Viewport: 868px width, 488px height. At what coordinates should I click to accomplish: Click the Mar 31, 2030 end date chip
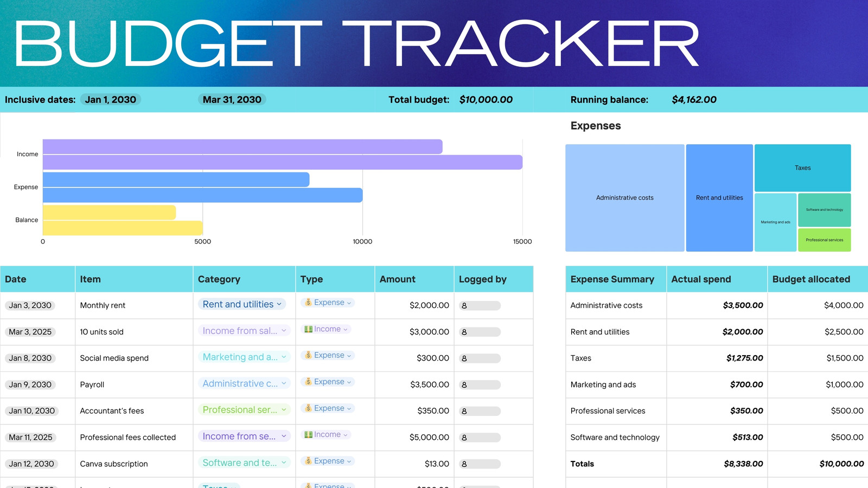pyautogui.click(x=232, y=100)
